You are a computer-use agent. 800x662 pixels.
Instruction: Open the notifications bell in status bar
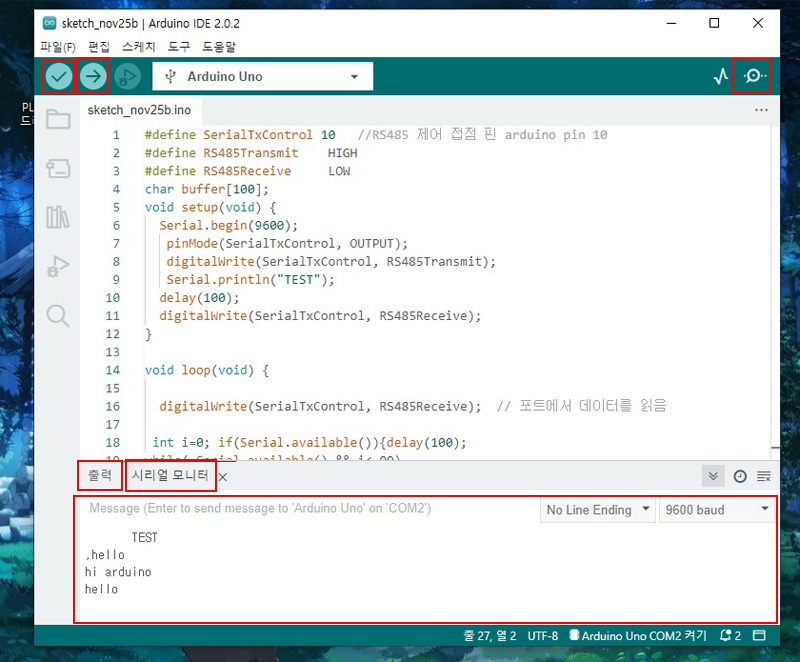pos(730,635)
